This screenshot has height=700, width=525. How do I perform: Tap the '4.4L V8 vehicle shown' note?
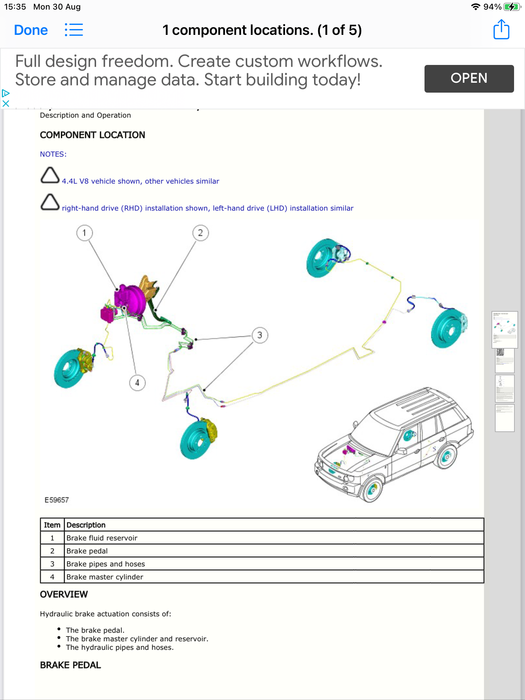[140, 181]
